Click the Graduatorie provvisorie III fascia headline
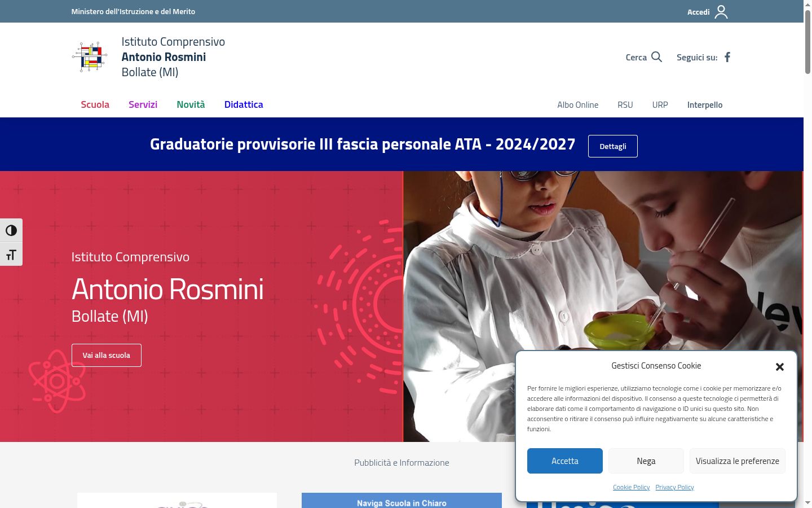The image size is (812, 508). click(363, 144)
